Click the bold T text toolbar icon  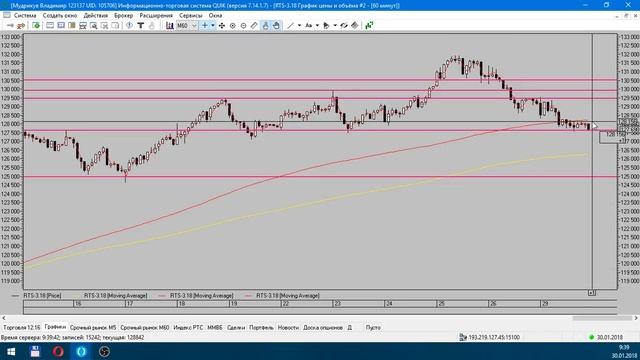point(140,26)
